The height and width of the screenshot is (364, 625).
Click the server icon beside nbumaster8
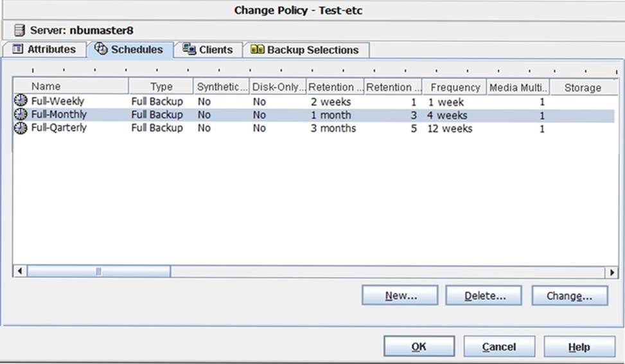(x=19, y=30)
